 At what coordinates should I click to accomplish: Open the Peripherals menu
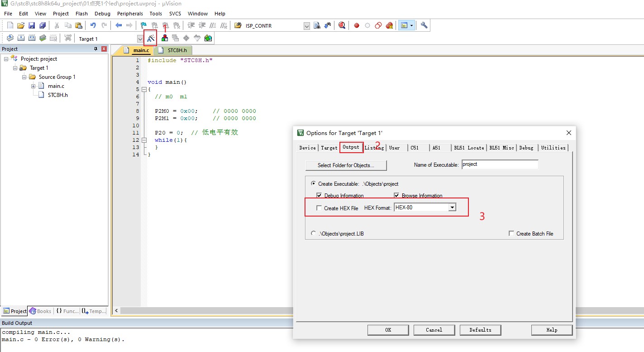pos(130,14)
